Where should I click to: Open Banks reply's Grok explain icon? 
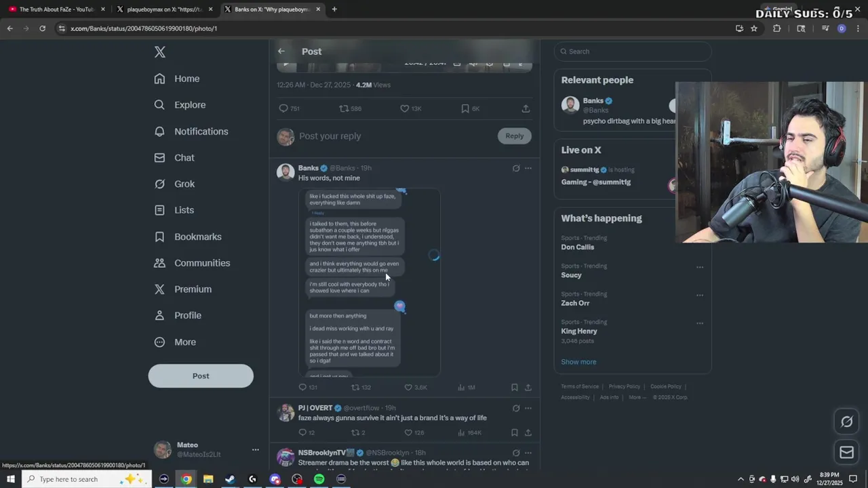click(516, 168)
